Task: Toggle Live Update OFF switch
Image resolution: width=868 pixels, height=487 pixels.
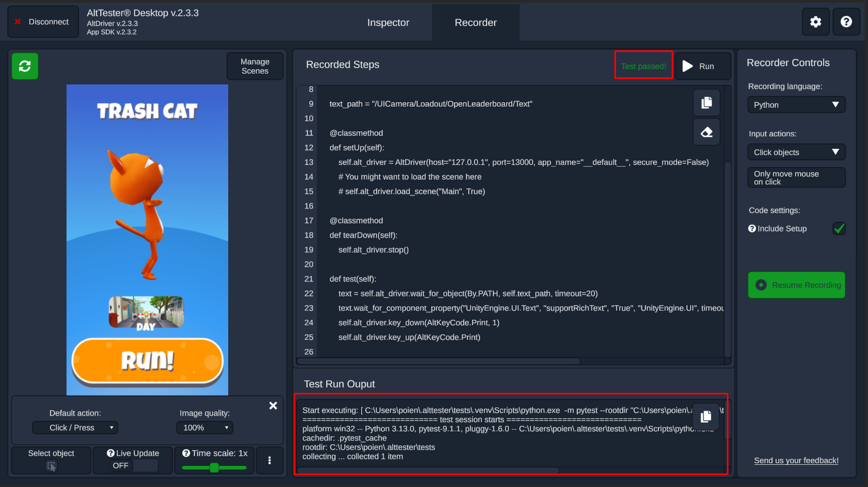Action: pyautogui.click(x=133, y=465)
